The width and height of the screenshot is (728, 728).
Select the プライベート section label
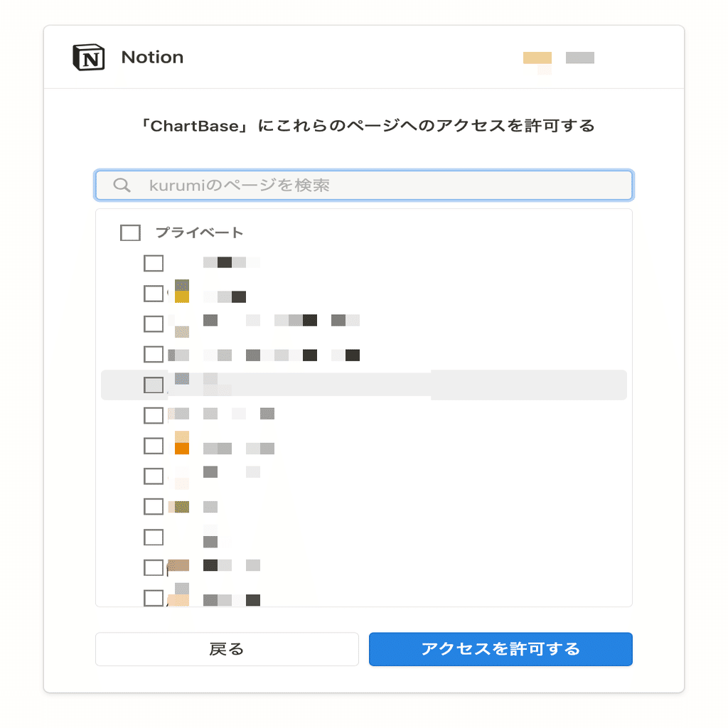199,232
